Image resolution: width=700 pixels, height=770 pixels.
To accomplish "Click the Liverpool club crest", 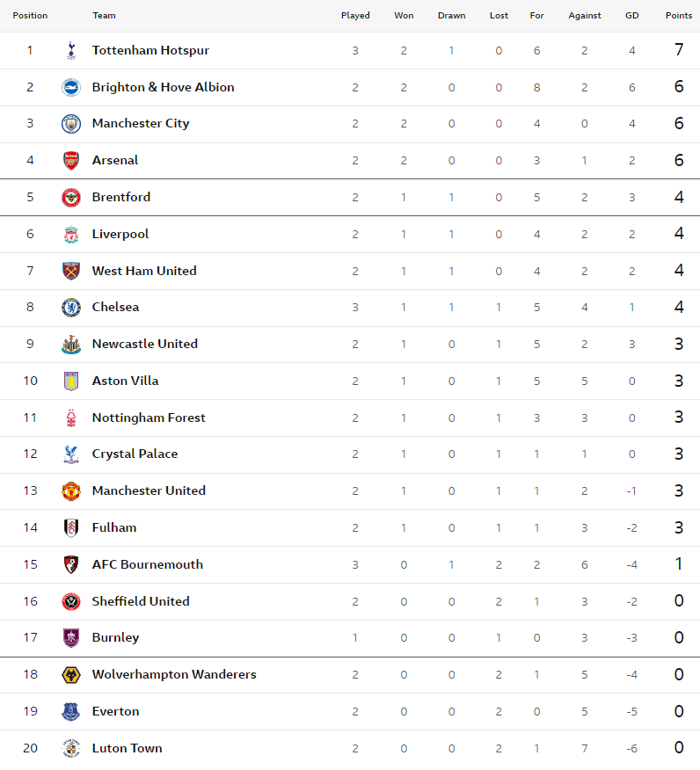I will (71, 234).
